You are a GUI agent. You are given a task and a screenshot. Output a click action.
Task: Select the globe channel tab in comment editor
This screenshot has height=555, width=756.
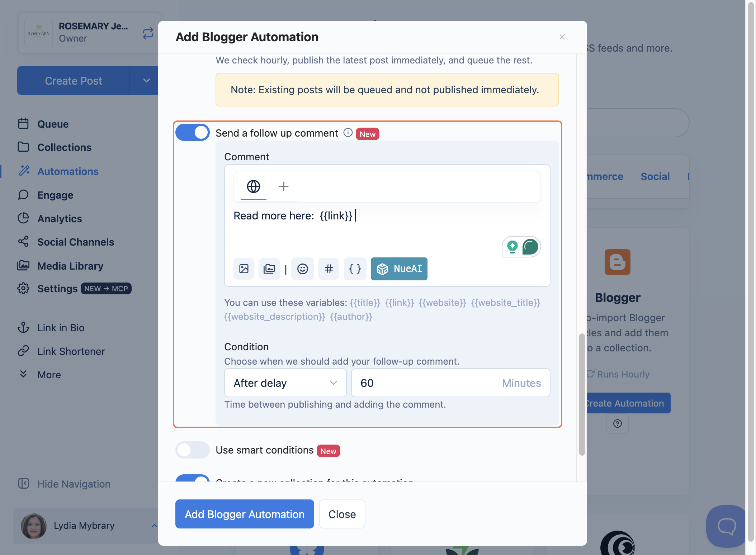click(254, 186)
